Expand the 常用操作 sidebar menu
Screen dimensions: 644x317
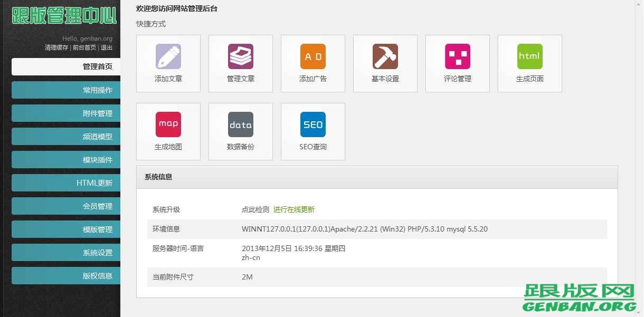coord(65,90)
